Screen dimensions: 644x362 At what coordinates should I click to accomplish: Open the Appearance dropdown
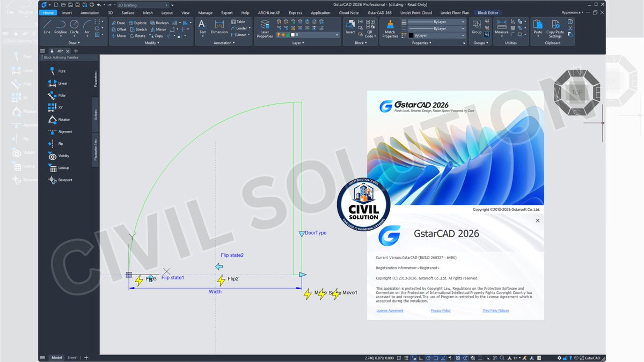[573, 12]
